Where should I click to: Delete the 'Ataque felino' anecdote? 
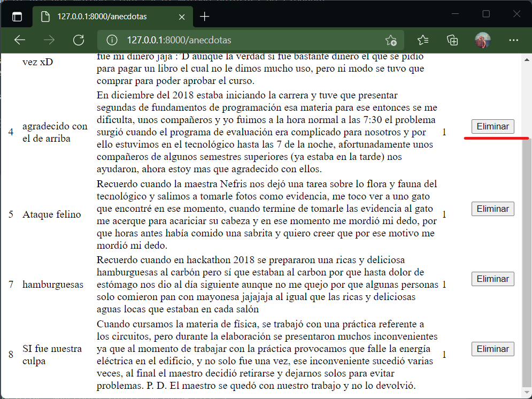pos(492,209)
